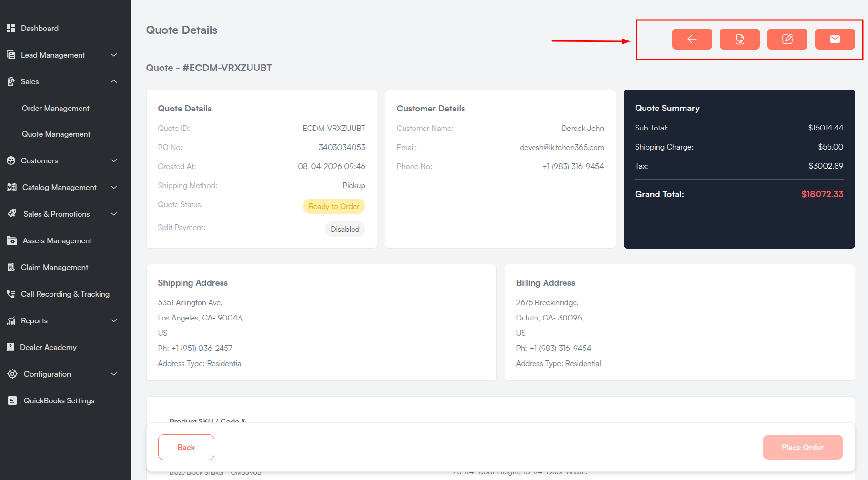The height and width of the screenshot is (480, 868).
Task: Open the edit quote pencil icon
Action: (x=787, y=39)
